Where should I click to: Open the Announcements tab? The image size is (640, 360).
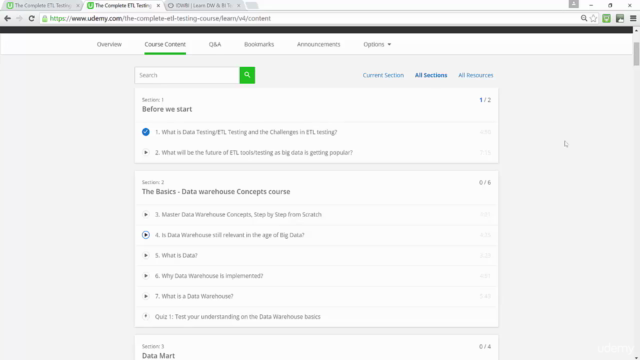point(318,44)
